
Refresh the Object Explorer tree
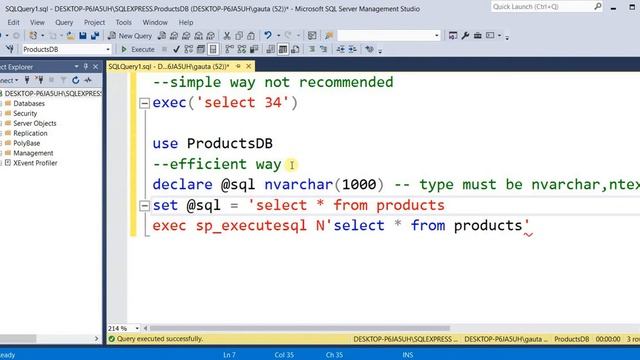click(x=76, y=80)
